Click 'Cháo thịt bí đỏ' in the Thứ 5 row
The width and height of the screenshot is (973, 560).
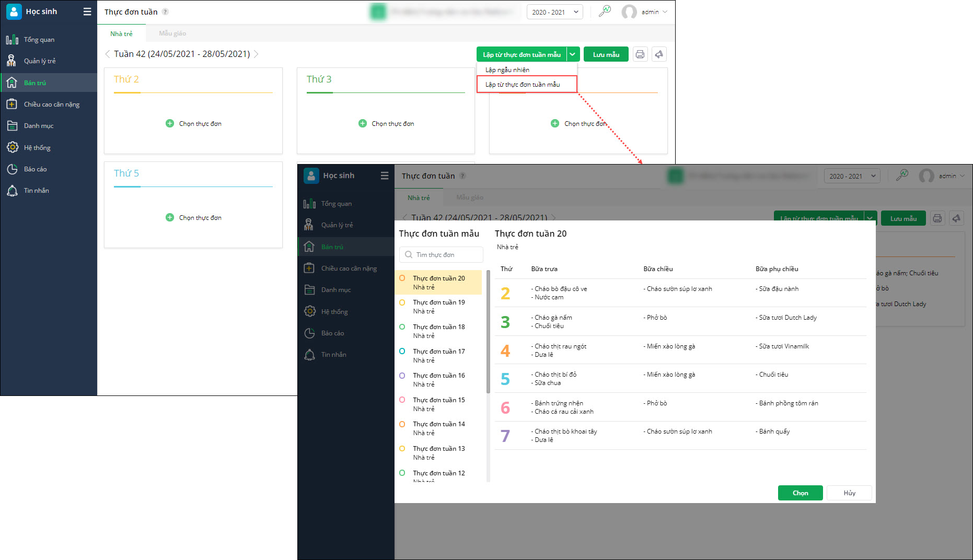point(554,375)
